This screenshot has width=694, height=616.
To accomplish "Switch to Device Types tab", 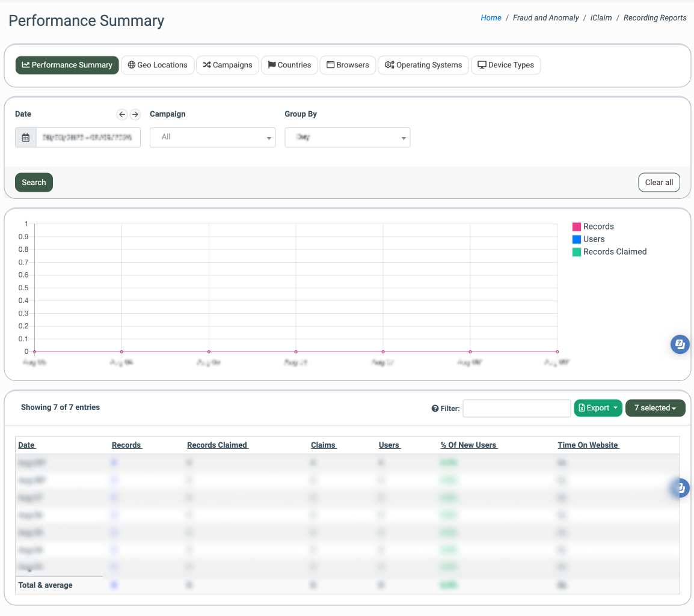I will (x=506, y=65).
